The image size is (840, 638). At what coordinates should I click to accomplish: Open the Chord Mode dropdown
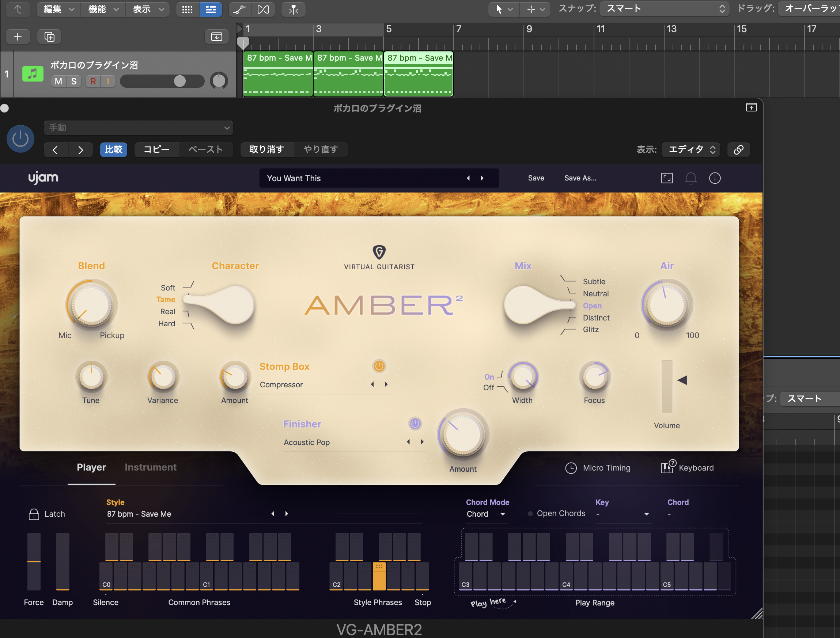pyautogui.click(x=486, y=514)
